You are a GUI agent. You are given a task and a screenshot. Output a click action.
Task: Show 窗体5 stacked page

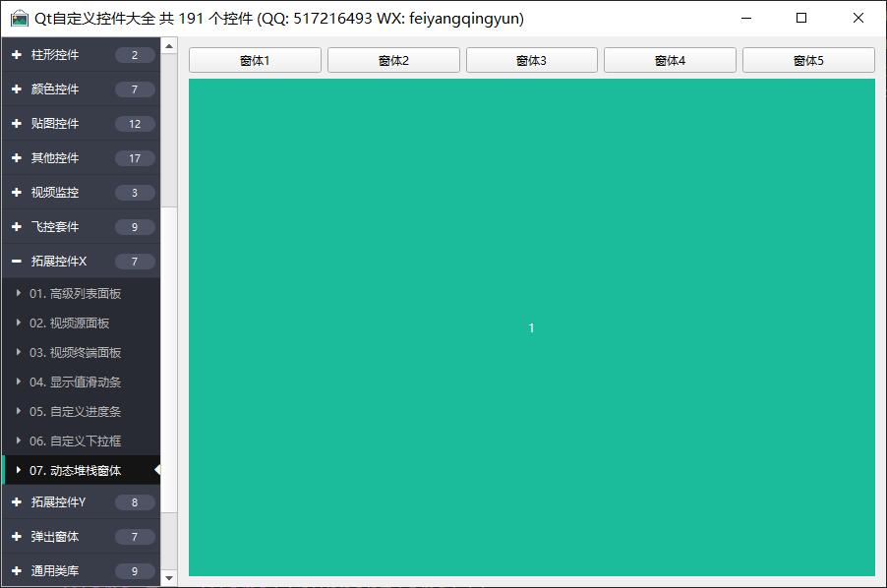coord(807,60)
